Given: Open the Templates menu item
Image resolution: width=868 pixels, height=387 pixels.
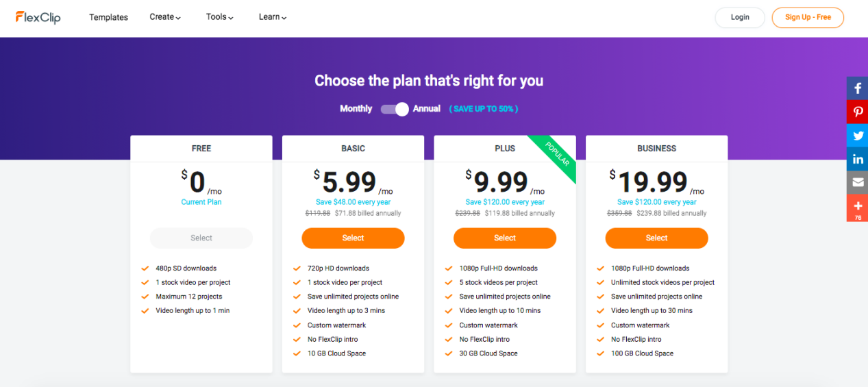Looking at the screenshot, I should pyautogui.click(x=108, y=17).
